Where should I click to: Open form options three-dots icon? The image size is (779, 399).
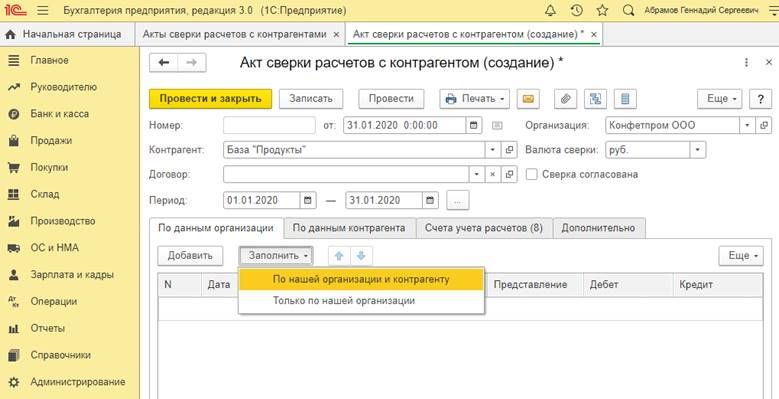click(x=746, y=62)
